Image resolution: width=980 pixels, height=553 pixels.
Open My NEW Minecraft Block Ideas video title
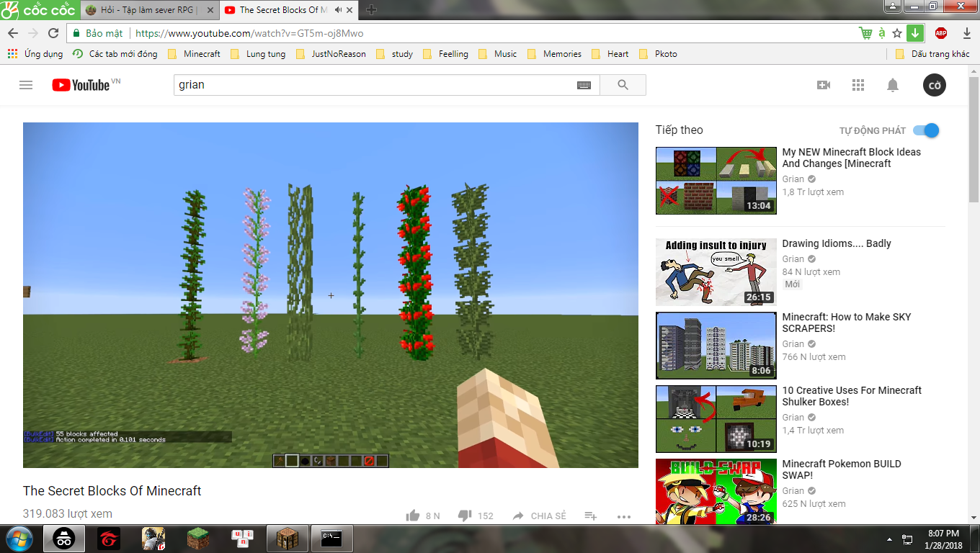(852, 158)
